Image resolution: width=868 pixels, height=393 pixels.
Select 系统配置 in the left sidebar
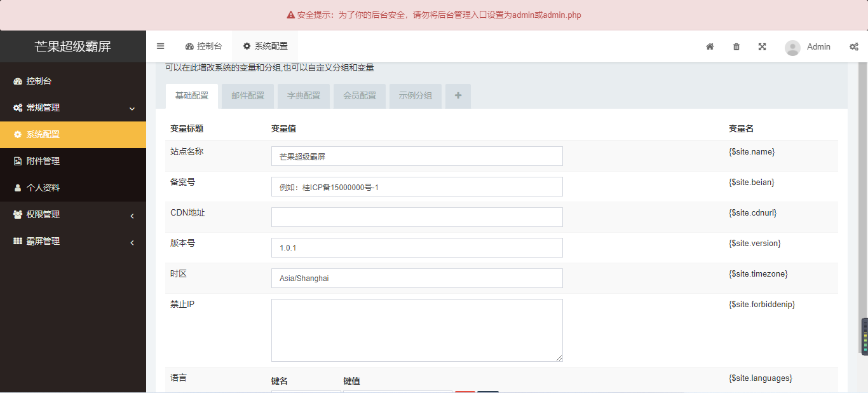73,135
